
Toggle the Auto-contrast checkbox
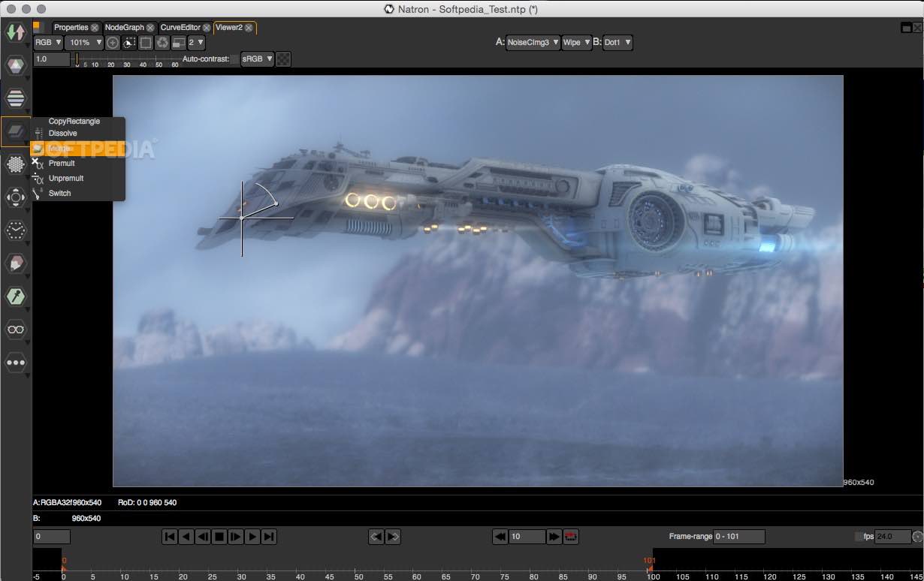[236, 59]
